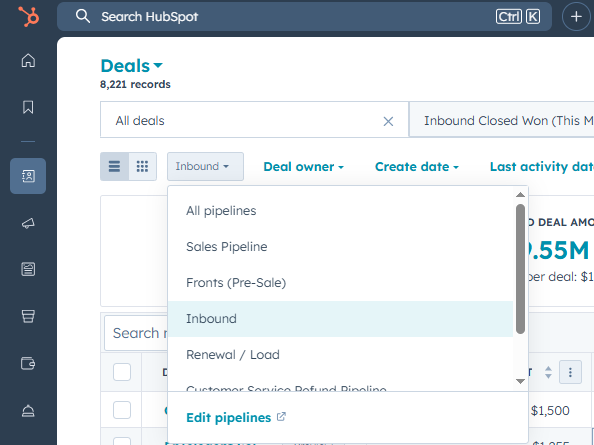
Task: Open the Service bell icon in sidebar
Action: 28,411
